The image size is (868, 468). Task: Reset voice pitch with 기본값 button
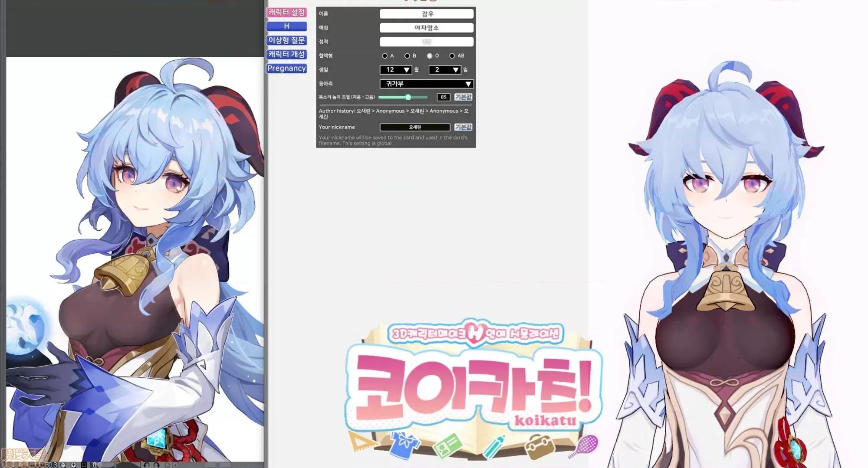tap(463, 97)
